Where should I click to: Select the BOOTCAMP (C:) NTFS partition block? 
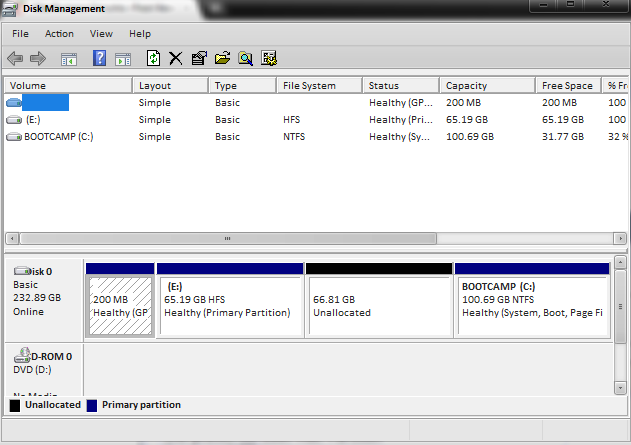[x=532, y=300]
